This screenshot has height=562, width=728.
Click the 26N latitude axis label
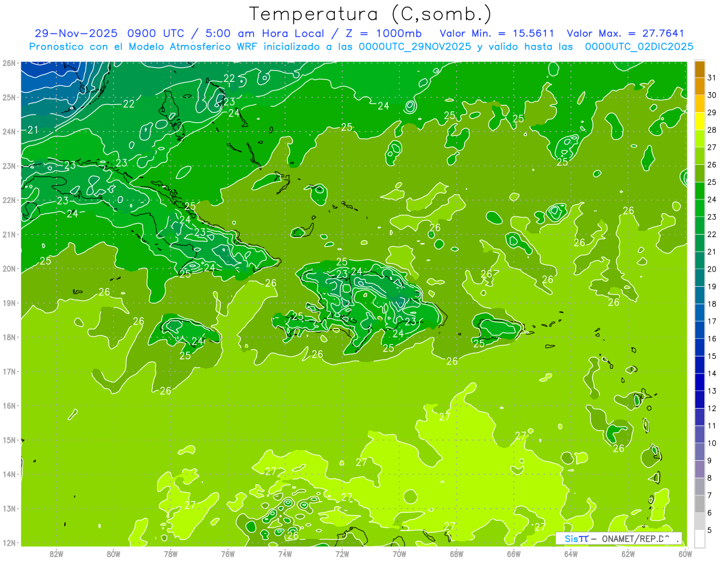[x=8, y=63]
